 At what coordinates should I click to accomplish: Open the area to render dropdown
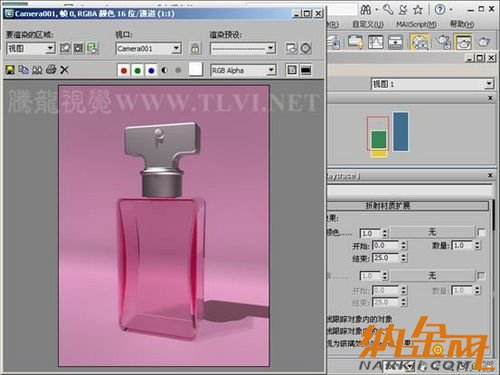point(31,49)
